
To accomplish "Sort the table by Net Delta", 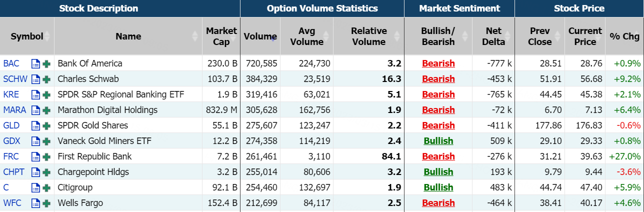I will click(493, 36).
